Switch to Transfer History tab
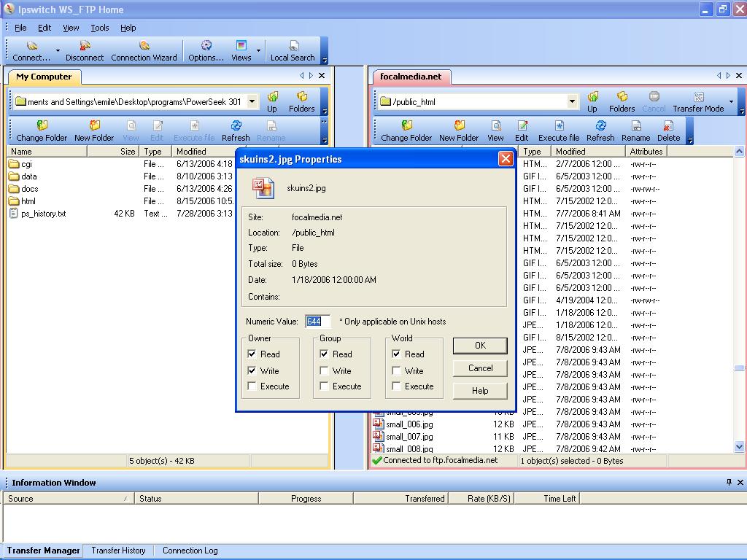The width and height of the screenshot is (747, 560). [x=118, y=551]
